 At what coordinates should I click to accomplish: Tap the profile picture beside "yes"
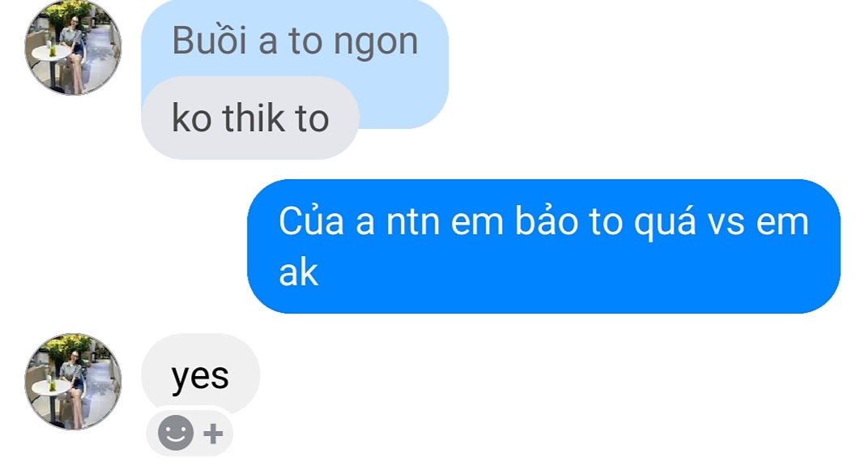[x=73, y=382]
